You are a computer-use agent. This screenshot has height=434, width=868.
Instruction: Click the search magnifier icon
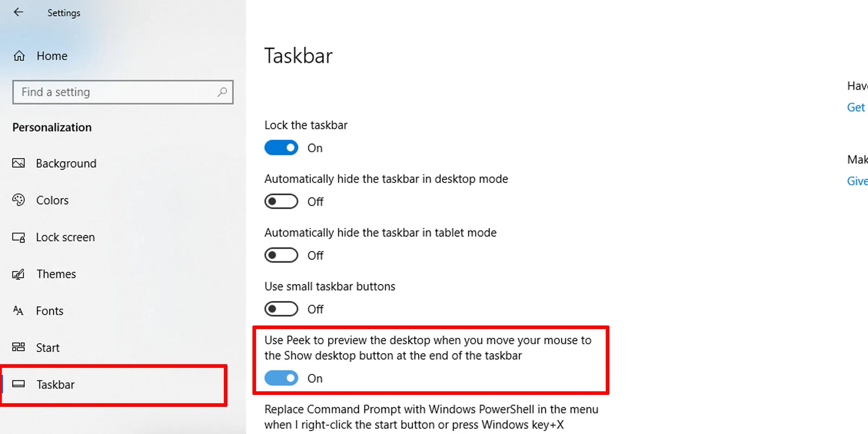point(222,92)
